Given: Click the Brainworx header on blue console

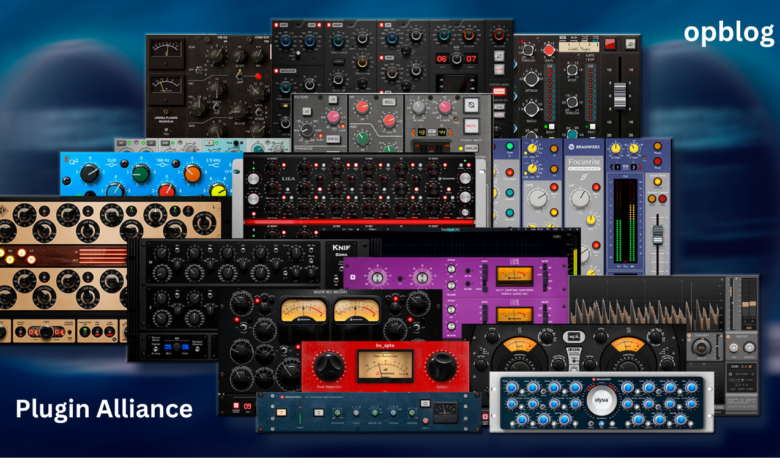Looking at the screenshot, I should coord(584,147).
